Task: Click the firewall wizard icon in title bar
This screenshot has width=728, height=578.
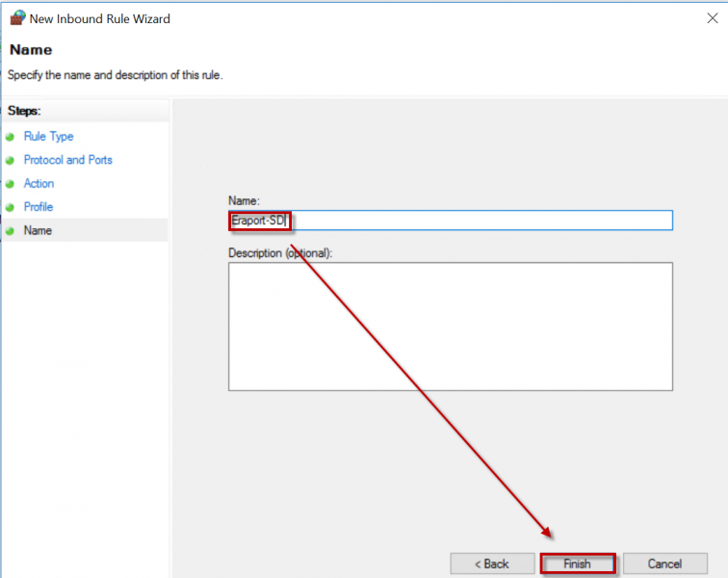Action: tap(16, 17)
